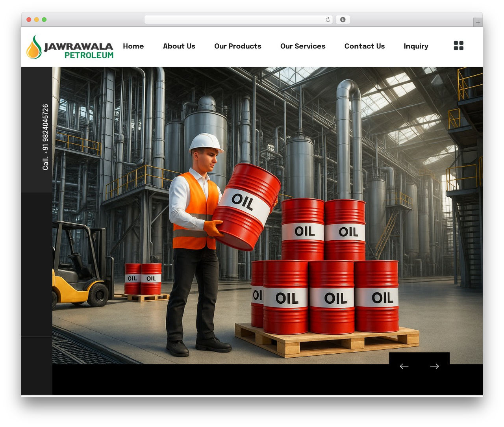The image size is (504, 427).
Task: Click the Jawrawala Petroleum logo
Action: pyautogui.click(x=70, y=47)
